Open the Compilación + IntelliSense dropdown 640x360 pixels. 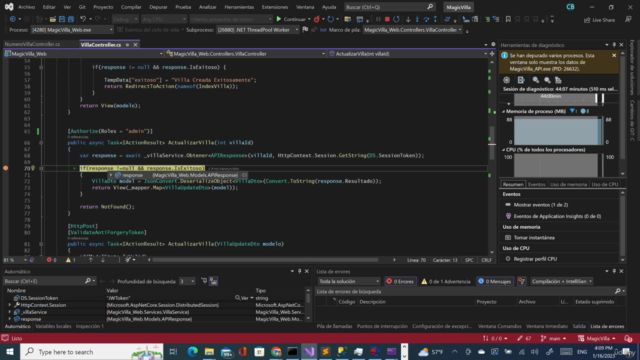pyautogui.click(x=562, y=281)
